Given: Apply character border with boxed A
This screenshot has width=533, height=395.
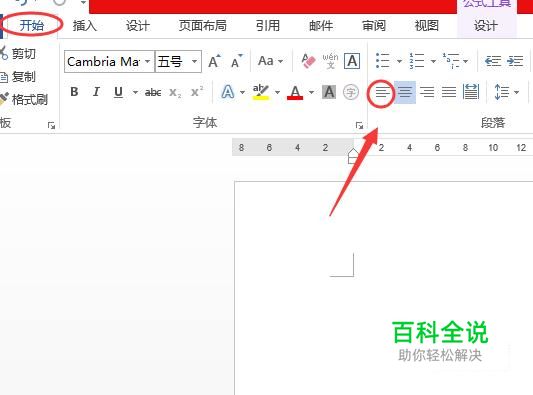Looking at the screenshot, I should (352, 61).
